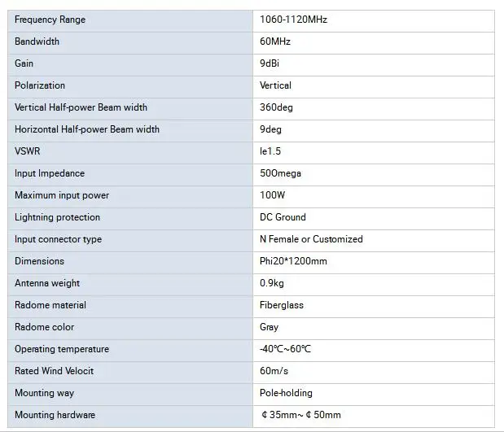The image size is (504, 432).
Task: Select the N Female or Customized text
Action: (x=311, y=239)
